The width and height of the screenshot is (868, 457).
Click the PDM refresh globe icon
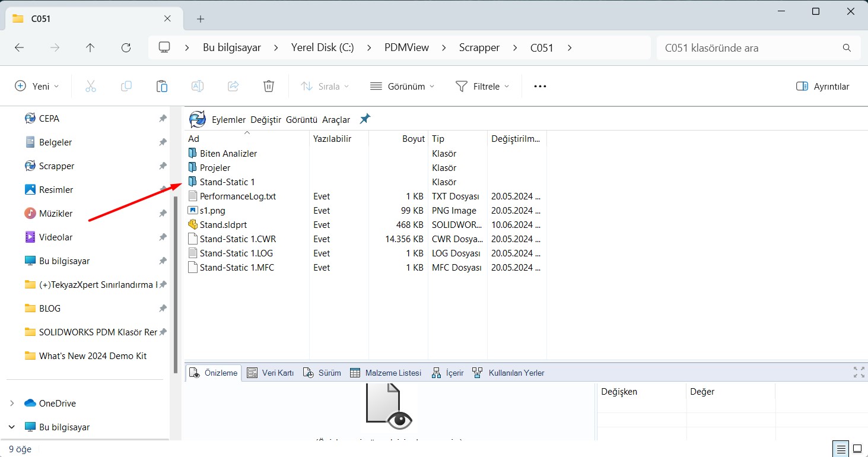coord(198,119)
